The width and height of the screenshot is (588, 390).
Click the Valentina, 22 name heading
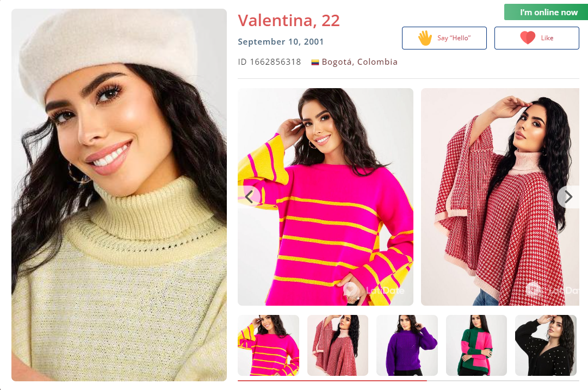click(289, 21)
